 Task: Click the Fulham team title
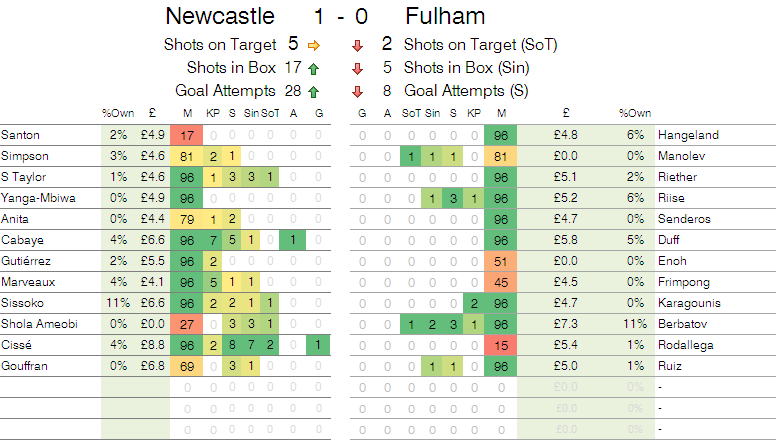coord(445,16)
